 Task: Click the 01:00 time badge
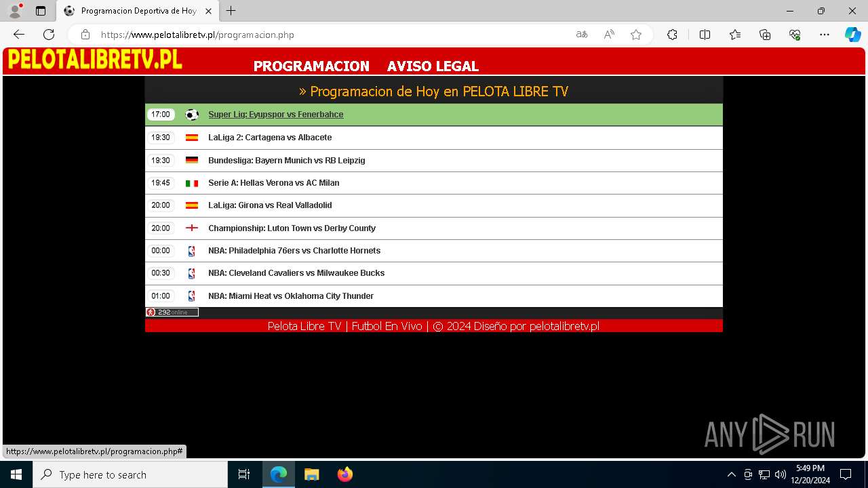[161, 296]
